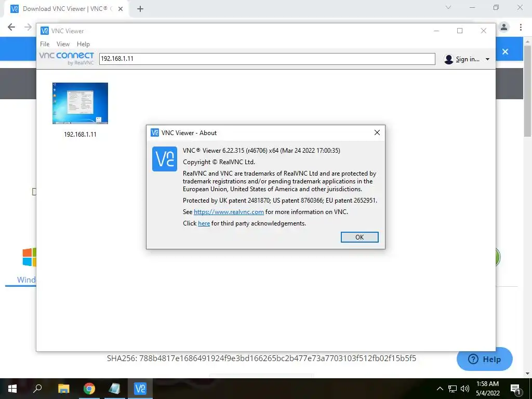Click the Chrome profile avatar icon
Image resolution: width=532 pixels, height=399 pixels.
(x=504, y=27)
